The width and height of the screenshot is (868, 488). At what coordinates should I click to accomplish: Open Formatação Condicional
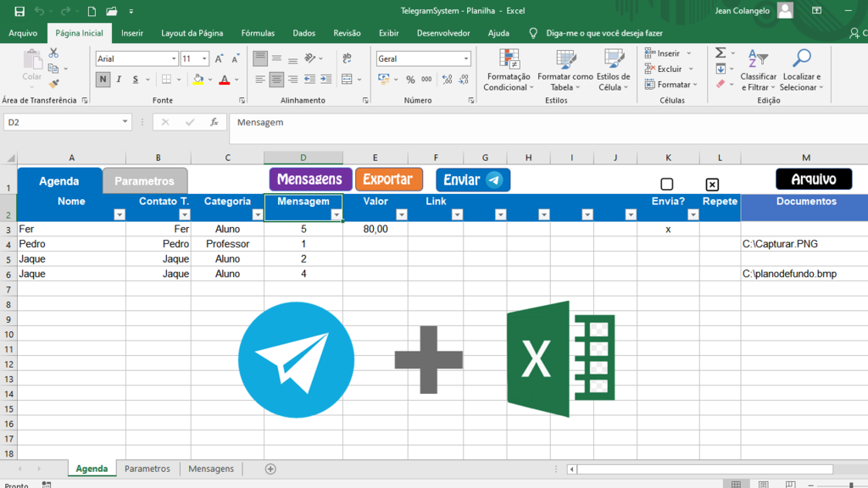coord(509,70)
